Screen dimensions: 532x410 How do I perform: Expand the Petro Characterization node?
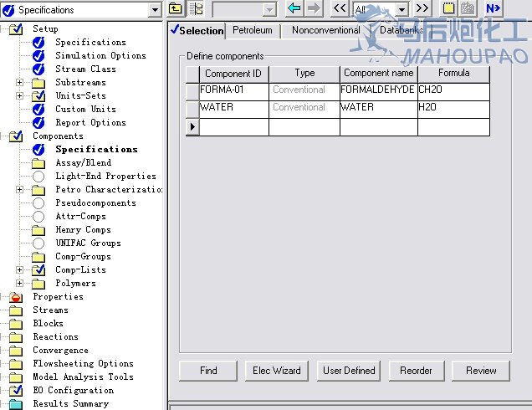(x=20, y=190)
